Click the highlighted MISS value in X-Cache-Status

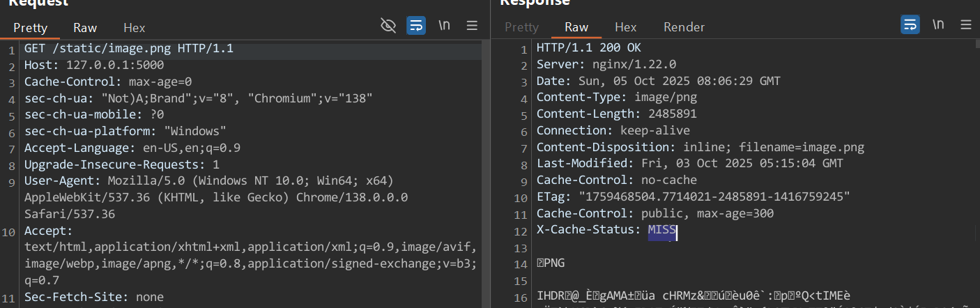pos(661,231)
